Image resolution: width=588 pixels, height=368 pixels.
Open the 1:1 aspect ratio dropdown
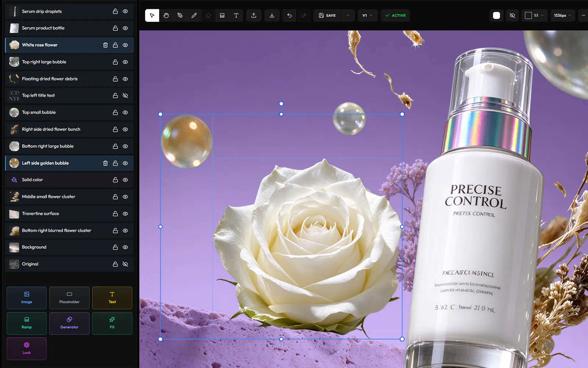coord(534,15)
